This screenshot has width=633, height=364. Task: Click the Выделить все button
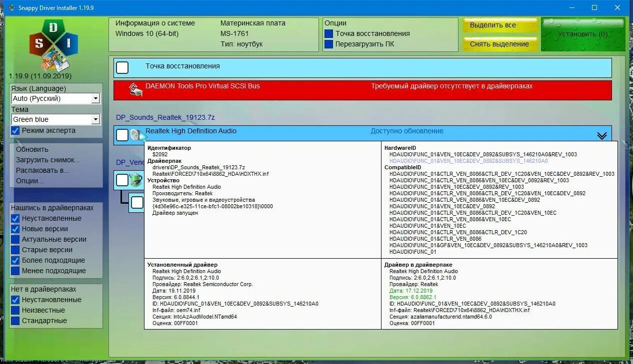[x=500, y=25]
